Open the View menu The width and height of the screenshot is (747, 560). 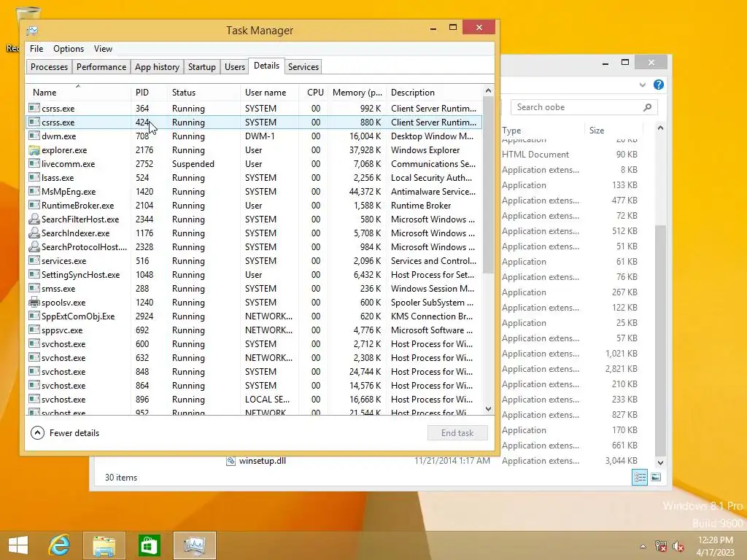point(103,49)
